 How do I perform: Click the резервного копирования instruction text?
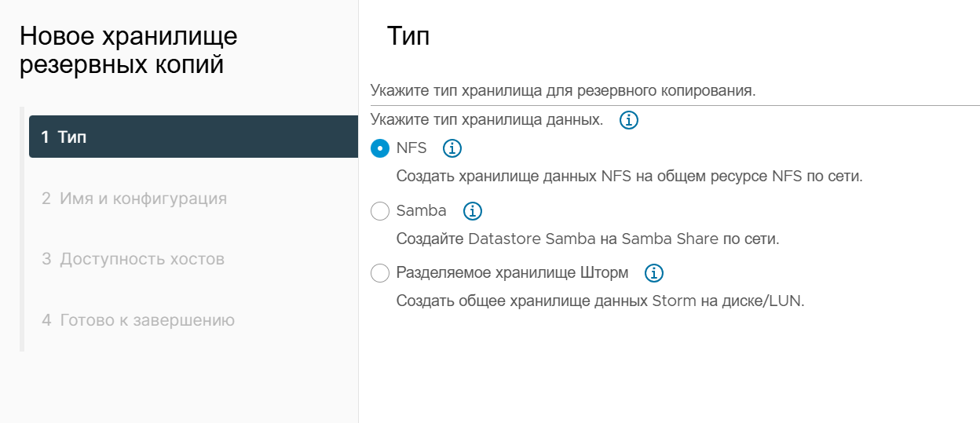click(563, 90)
